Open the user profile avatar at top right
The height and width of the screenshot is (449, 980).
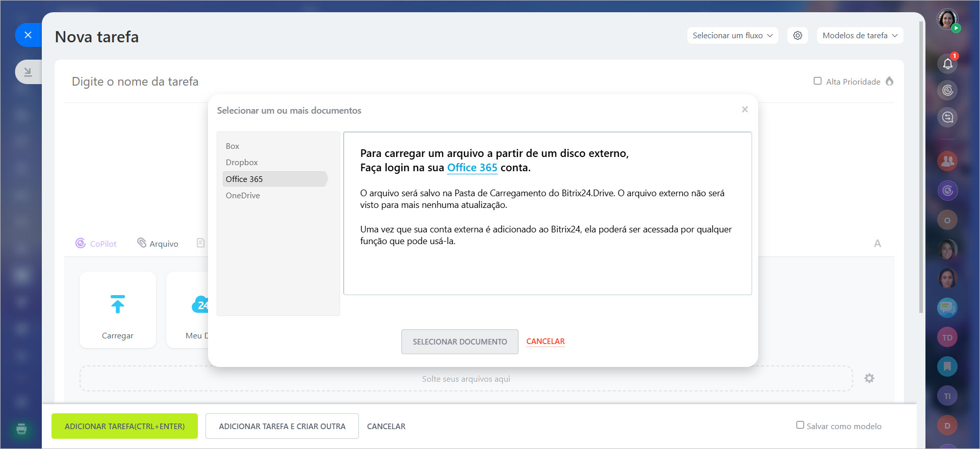coord(947,20)
